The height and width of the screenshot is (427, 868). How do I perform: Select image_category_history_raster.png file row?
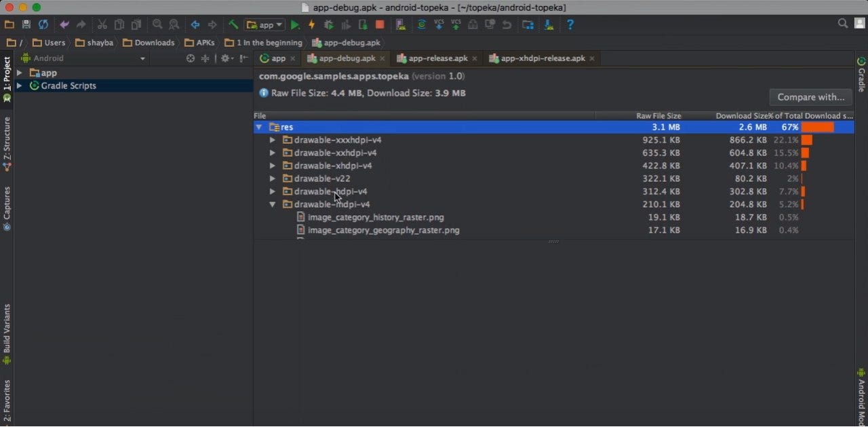pos(554,217)
